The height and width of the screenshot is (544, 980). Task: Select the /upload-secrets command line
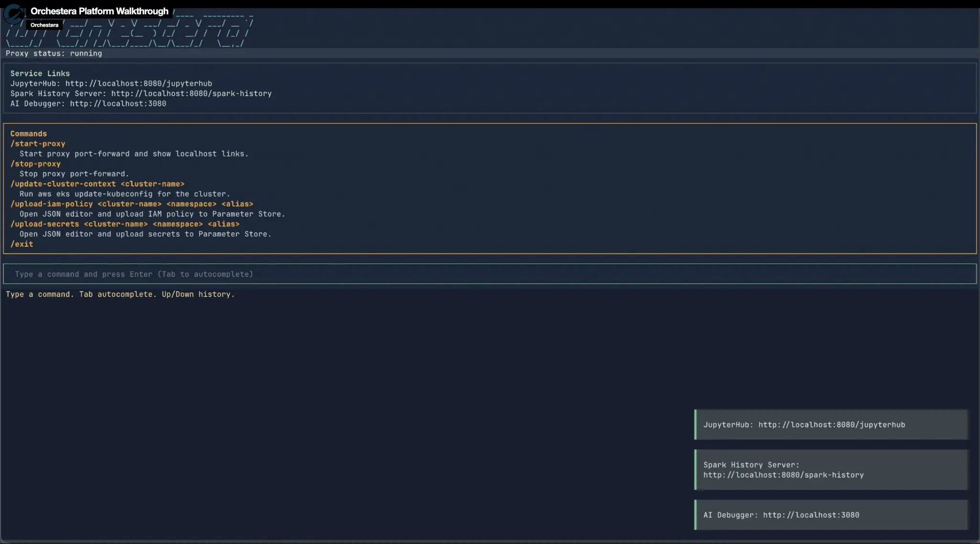[x=125, y=224]
